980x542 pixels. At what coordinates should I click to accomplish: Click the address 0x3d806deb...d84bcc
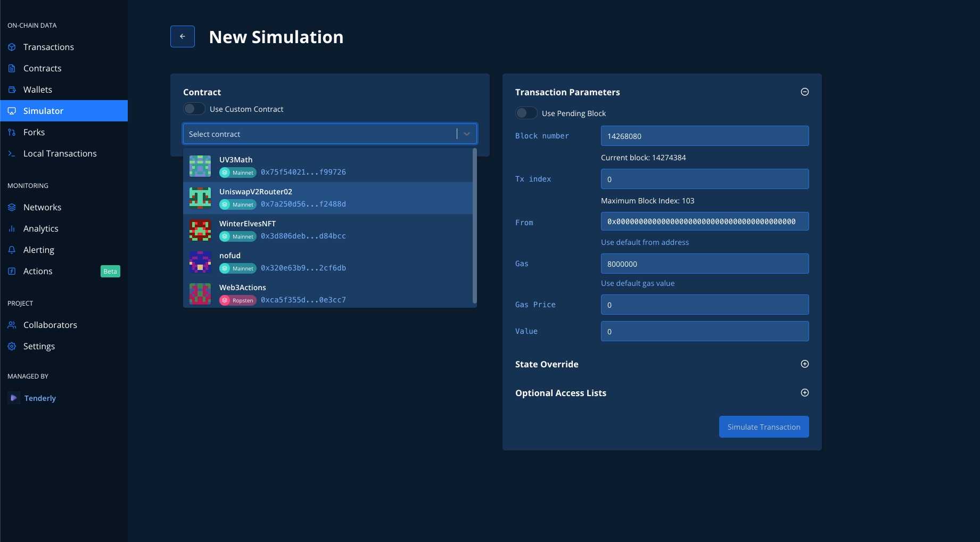click(303, 236)
